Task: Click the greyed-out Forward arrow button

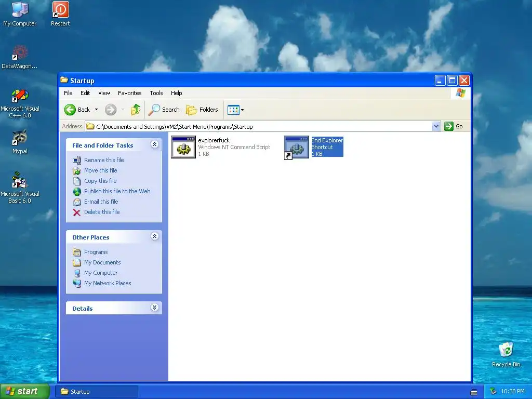Action: point(111,110)
